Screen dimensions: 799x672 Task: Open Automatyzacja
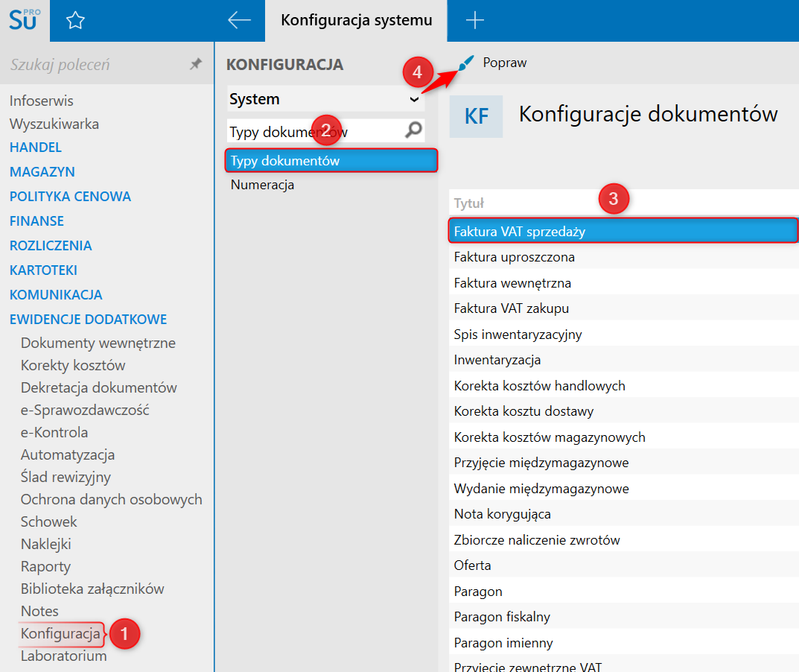coord(68,454)
